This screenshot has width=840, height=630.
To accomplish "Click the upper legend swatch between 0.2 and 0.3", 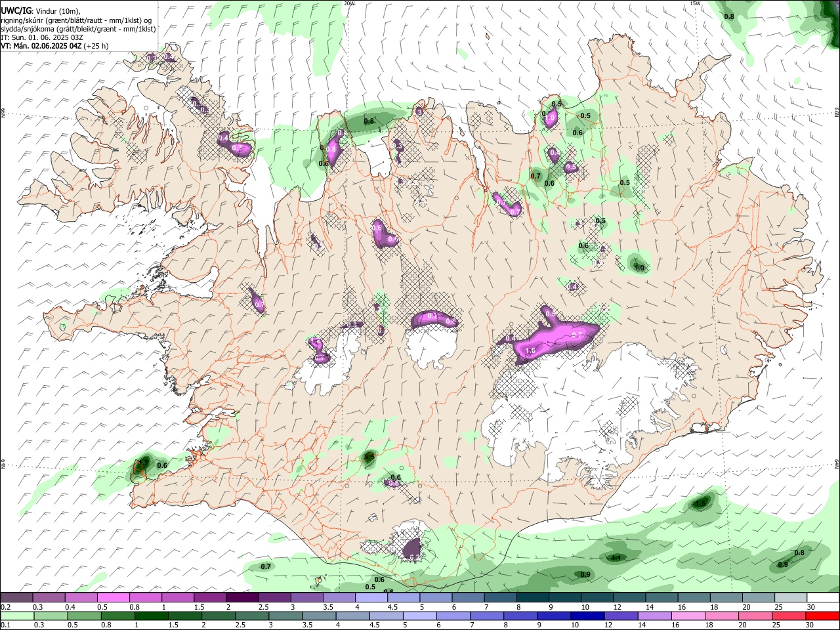I will click(18, 598).
